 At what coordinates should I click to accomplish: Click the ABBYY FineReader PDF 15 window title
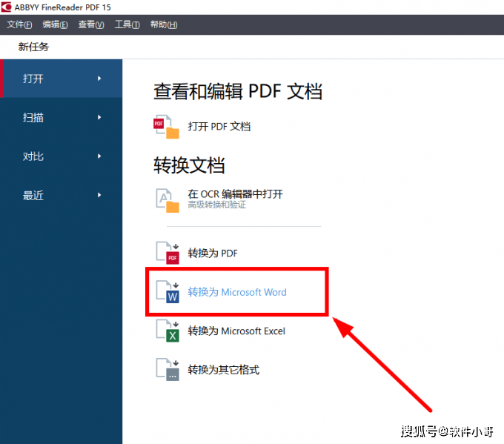click(x=63, y=7)
